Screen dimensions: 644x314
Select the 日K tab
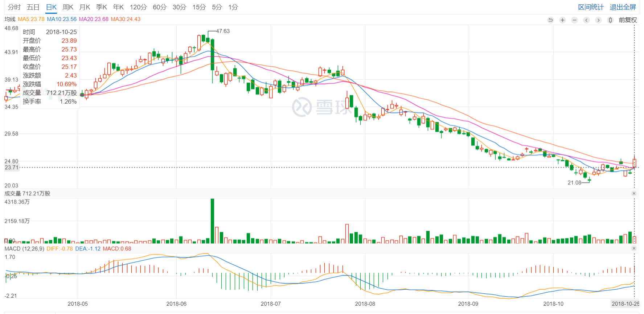click(x=51, y=7)
